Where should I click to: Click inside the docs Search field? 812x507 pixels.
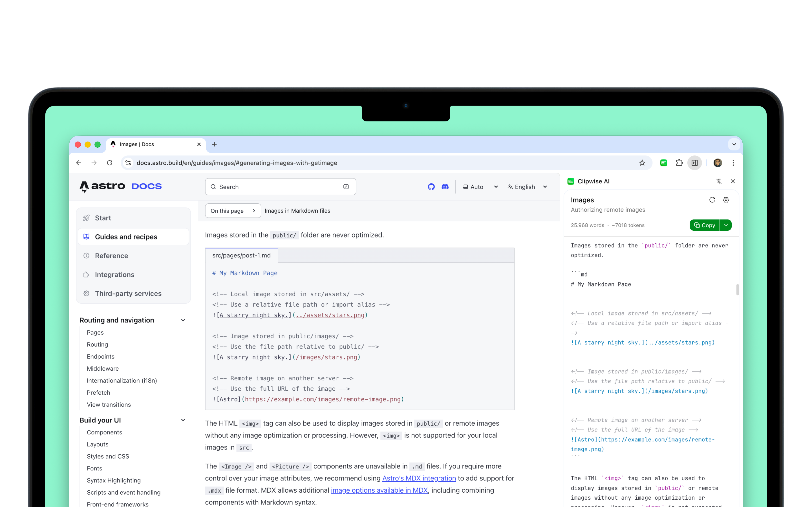280,187
